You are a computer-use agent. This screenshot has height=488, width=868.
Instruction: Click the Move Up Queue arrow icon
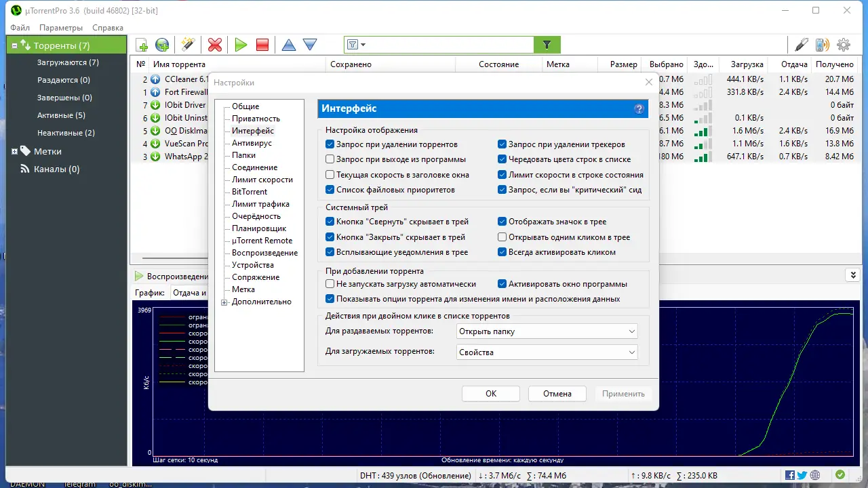coord(289,45)
